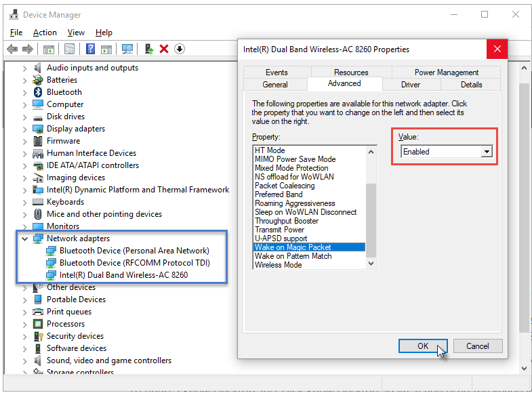Open the Value dropdown showing Enabled

[x=486, y=152]
